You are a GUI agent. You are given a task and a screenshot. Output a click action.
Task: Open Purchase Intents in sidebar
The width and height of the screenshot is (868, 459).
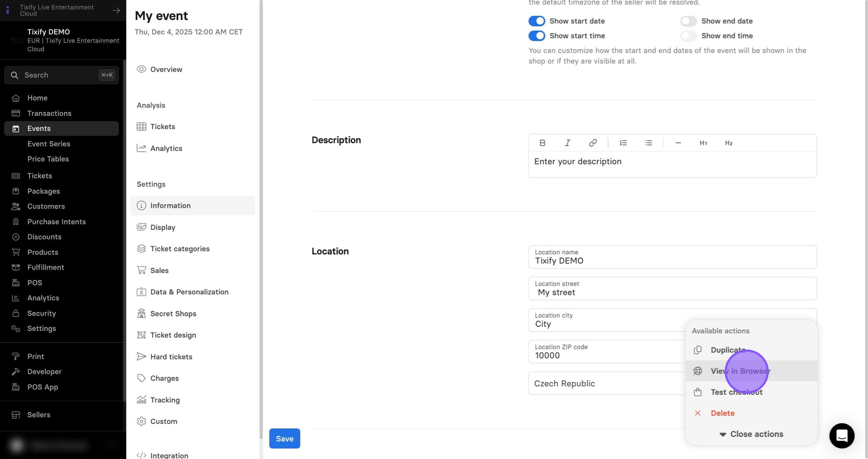tap(61, 222)
